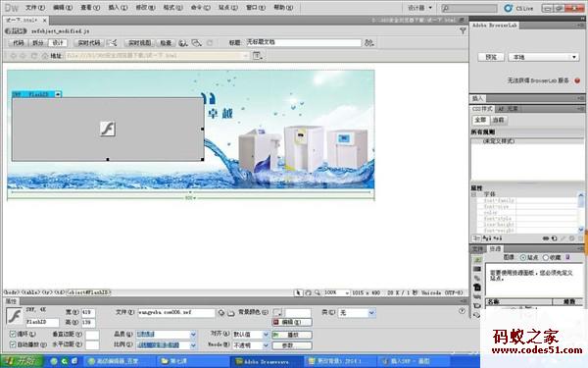Click the browse folder icon next to 文件 field
Image resolution: width=588 pixels, height=368 pixels.
pos(230,313)
